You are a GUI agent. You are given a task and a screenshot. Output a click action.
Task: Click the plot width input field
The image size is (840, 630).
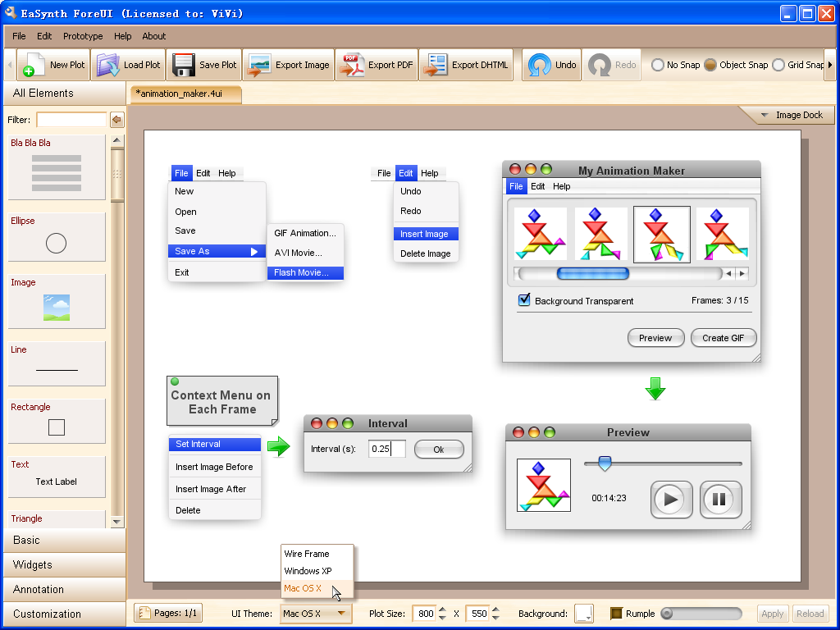(x=424, y=614)
